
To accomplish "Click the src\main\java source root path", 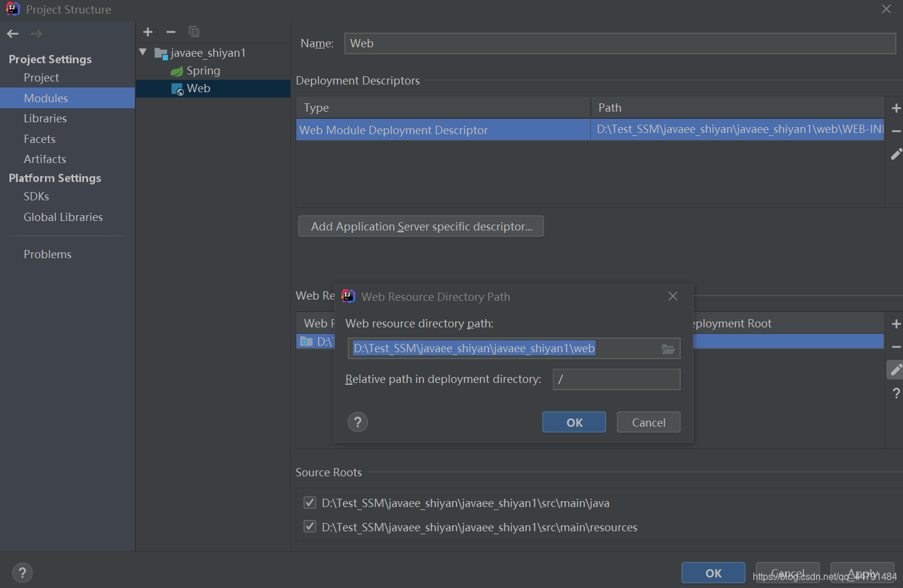I will 465,503.
